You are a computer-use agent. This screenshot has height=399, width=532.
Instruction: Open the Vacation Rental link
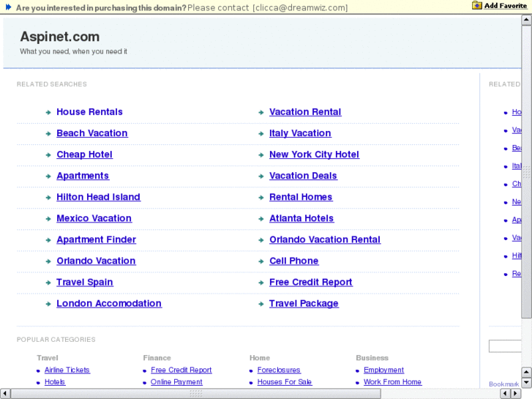305,112
